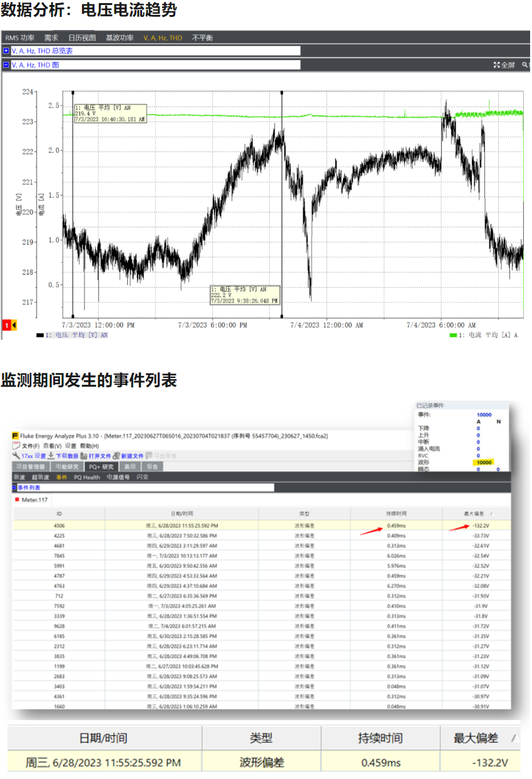Click the Fluke application logo icon
Viewport: 532px width, 779px height.
15,435
